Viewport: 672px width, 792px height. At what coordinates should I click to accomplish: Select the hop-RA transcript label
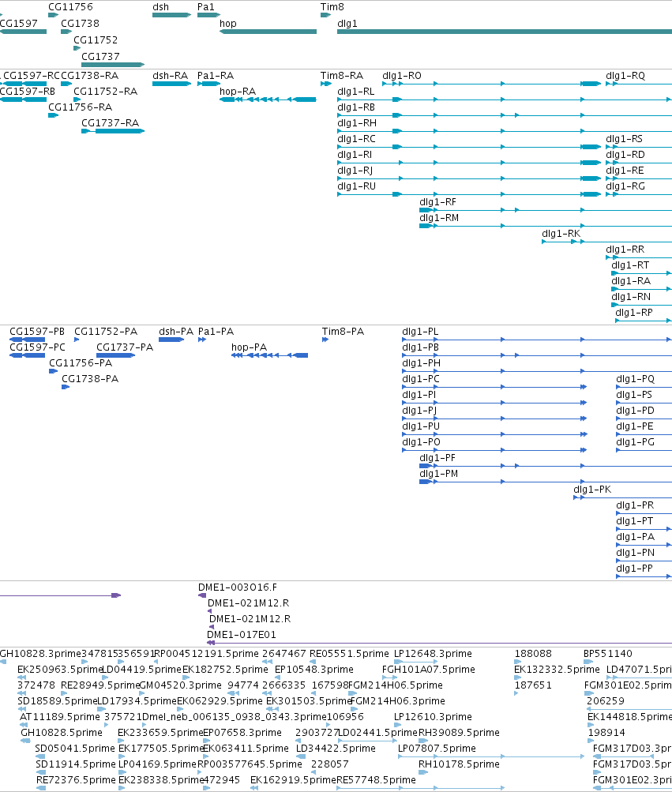pyautogui.click(x=238, y=92)
